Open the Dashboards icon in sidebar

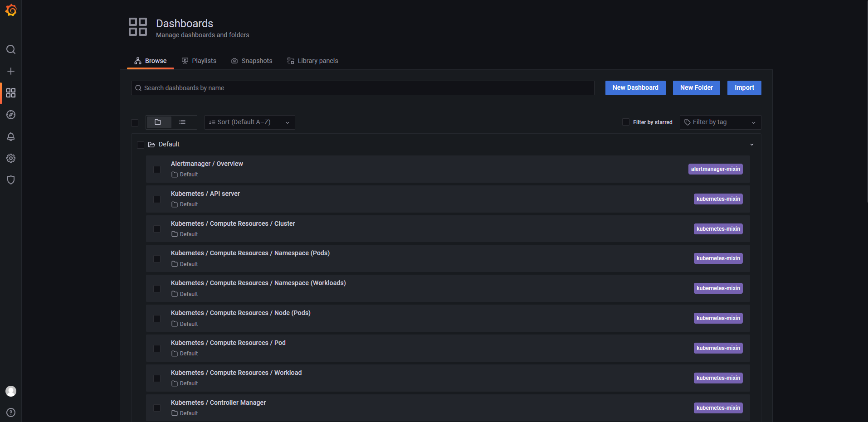pyautogui.click(x=11, y=93)
